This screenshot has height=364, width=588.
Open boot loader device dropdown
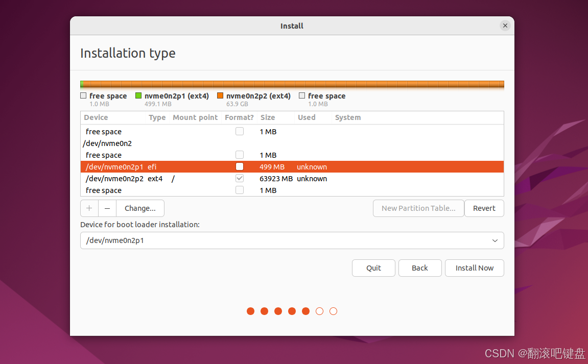coord(292,240)
